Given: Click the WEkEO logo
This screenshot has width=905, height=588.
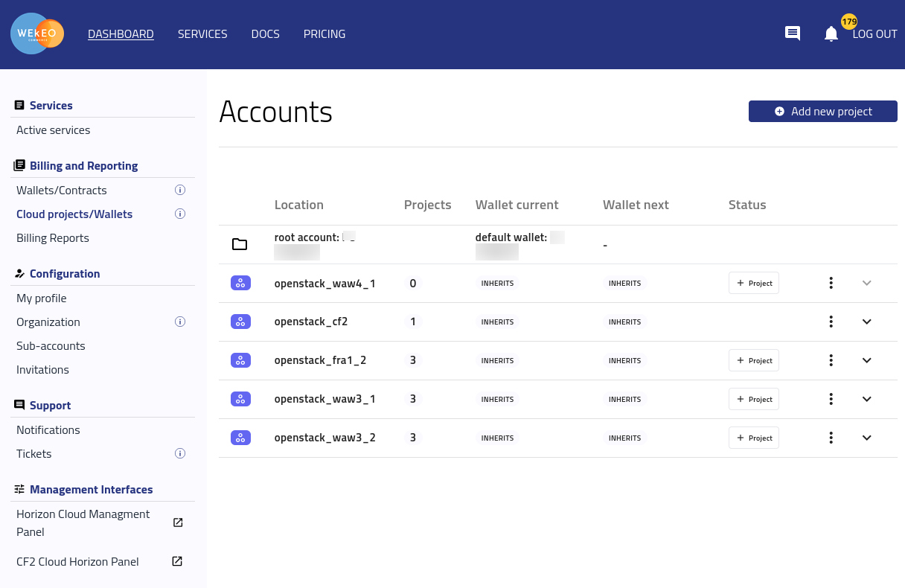Looking at the screenshot, I should coord(37,34).
